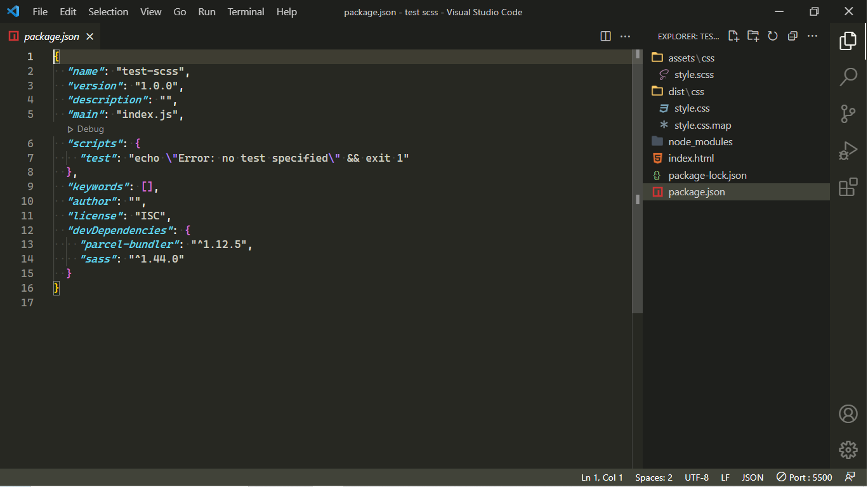
Task: Open the Extensions view
Action: [848, 187]
